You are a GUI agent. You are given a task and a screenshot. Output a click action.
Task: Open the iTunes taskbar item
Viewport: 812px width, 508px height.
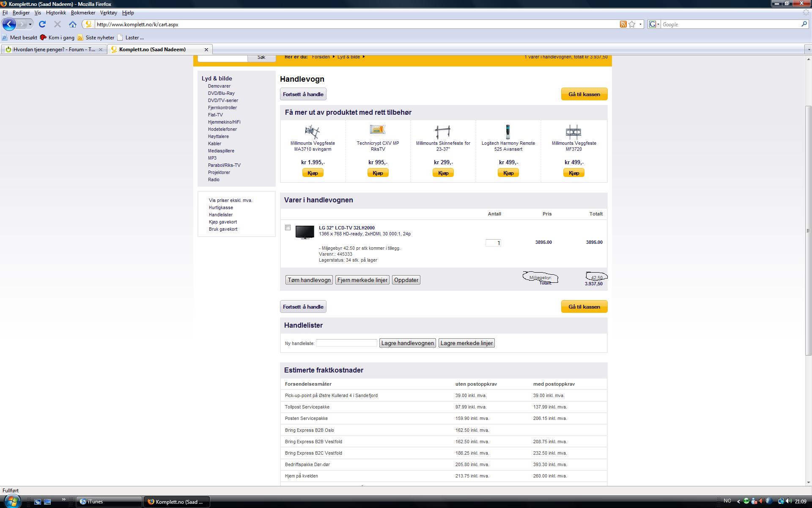[x=110, y=502]
